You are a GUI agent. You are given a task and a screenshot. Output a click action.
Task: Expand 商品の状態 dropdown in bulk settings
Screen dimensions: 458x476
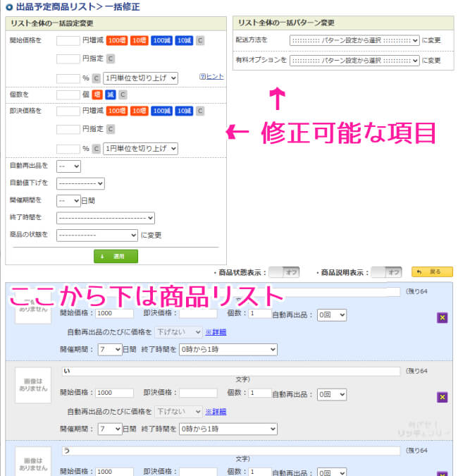(x=97, y=235)
